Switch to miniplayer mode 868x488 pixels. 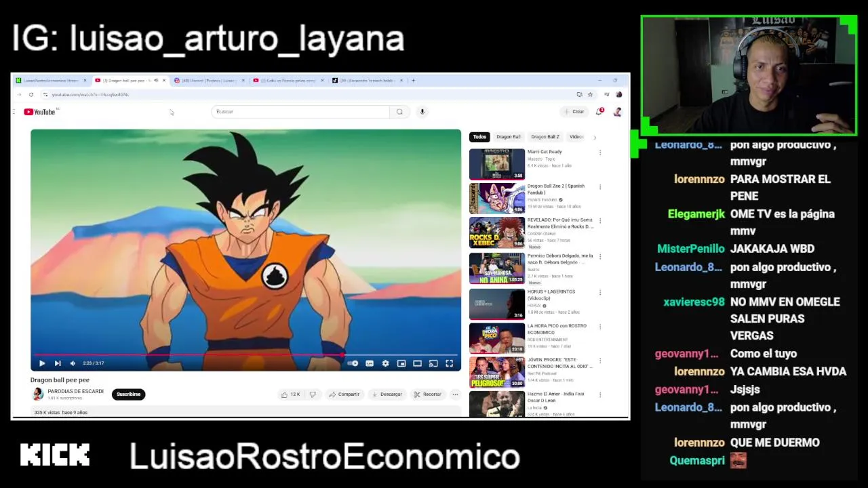click(401, 363)
